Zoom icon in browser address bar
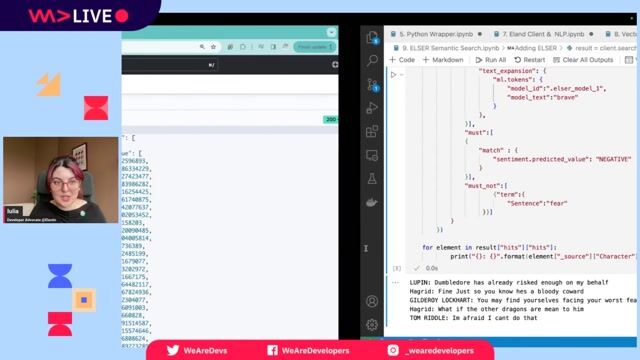640x360 pixels. (202, 47)
